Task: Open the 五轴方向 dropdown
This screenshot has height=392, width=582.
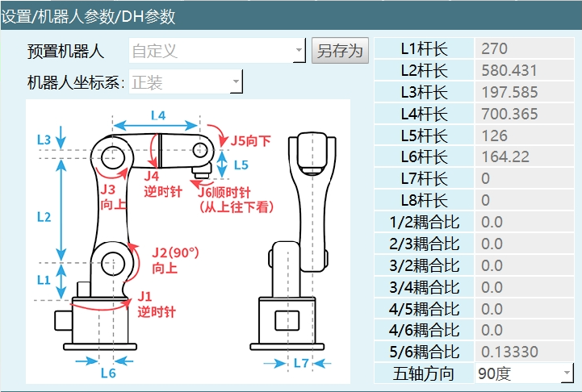Action: [524, 373]
